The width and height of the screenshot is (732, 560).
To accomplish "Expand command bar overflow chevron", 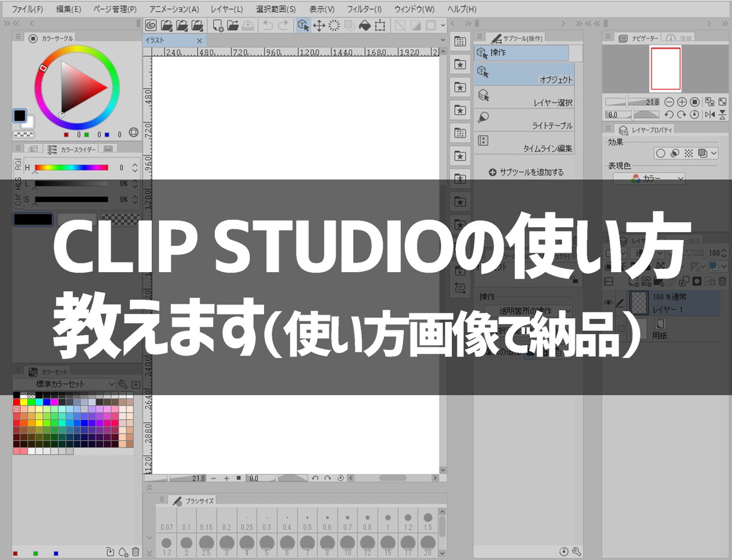I will click(x=443, y=25).
